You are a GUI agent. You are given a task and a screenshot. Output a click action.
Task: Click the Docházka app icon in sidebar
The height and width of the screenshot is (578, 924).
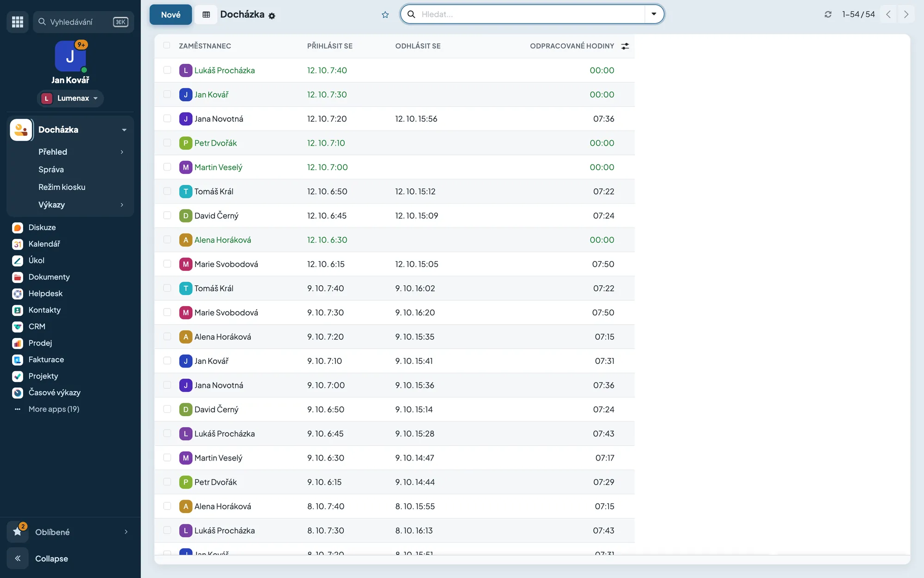[21, 130]
